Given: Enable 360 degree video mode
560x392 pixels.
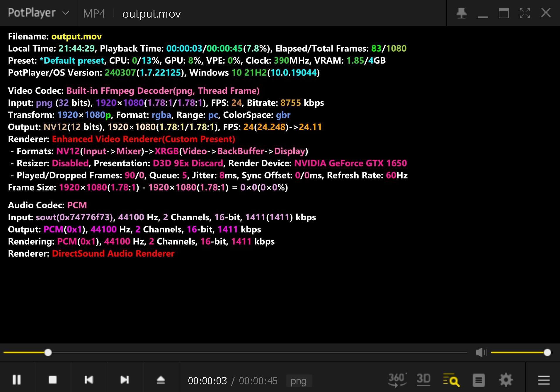Looking at the screenshot, I should tap(397, 380).
